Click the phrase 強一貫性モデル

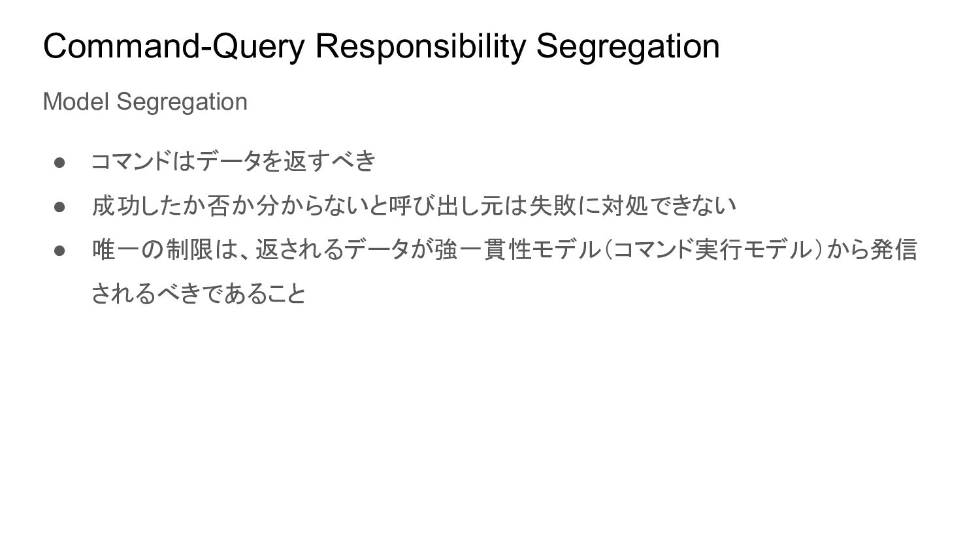coord(517,249)
